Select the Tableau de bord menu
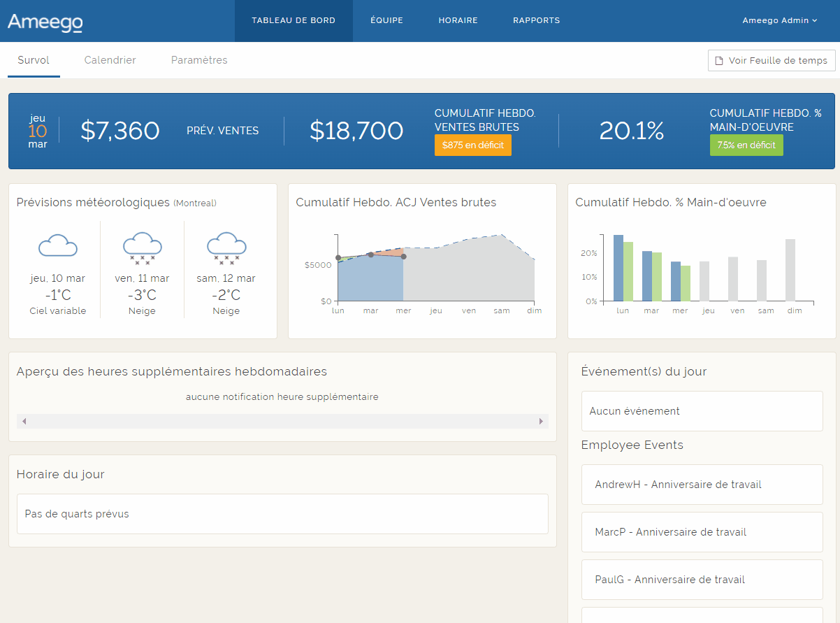Image resolution: width=840 pixels, height=623 pixels. [x=294, y=21]
